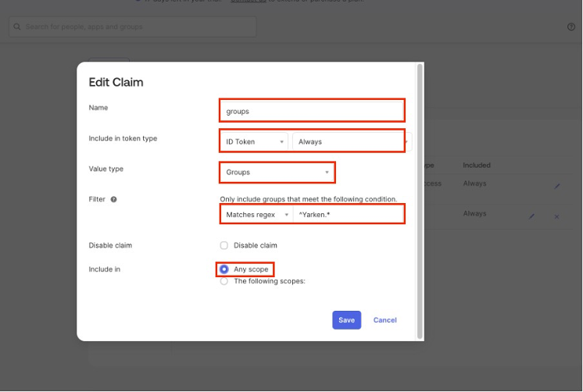Click the search magnifier icon in background
583x392 pixels.
(x=16, y=27)
